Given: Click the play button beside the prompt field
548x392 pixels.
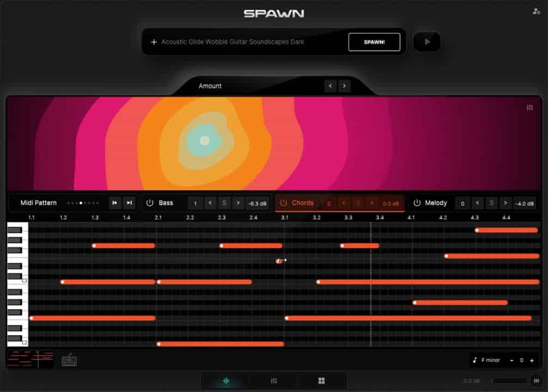Looking at the screenshot, I should point(427,41).
